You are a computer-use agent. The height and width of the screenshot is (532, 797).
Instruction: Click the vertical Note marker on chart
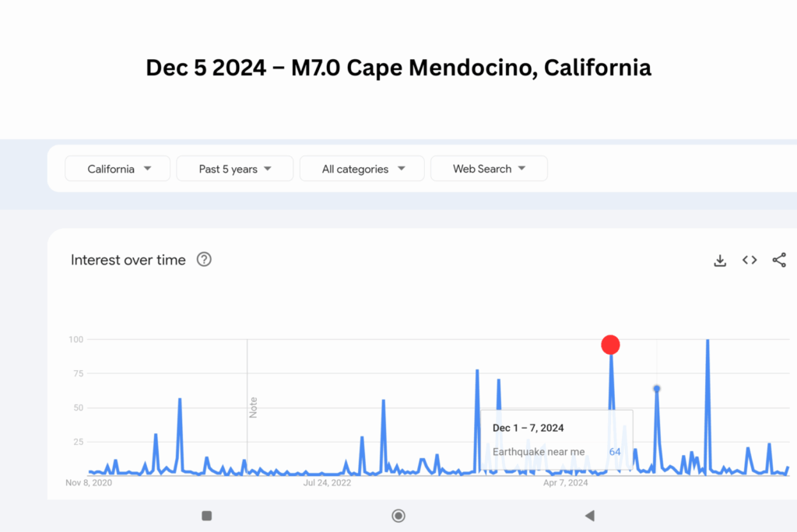point(253,408)
